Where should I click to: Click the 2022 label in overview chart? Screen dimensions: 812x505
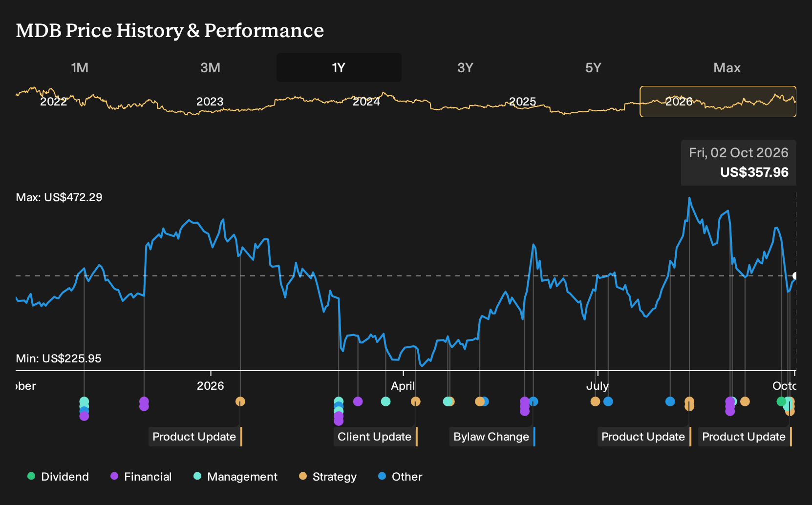(x=53, y=102)
